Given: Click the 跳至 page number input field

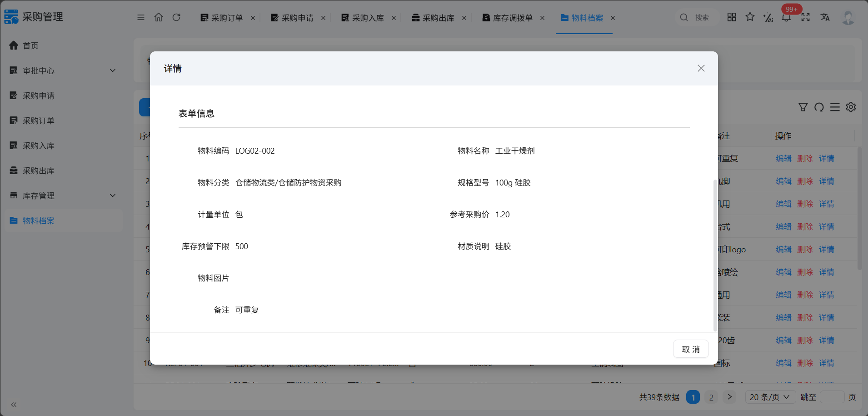Looking at the screenshot, I should coord(832,397).
